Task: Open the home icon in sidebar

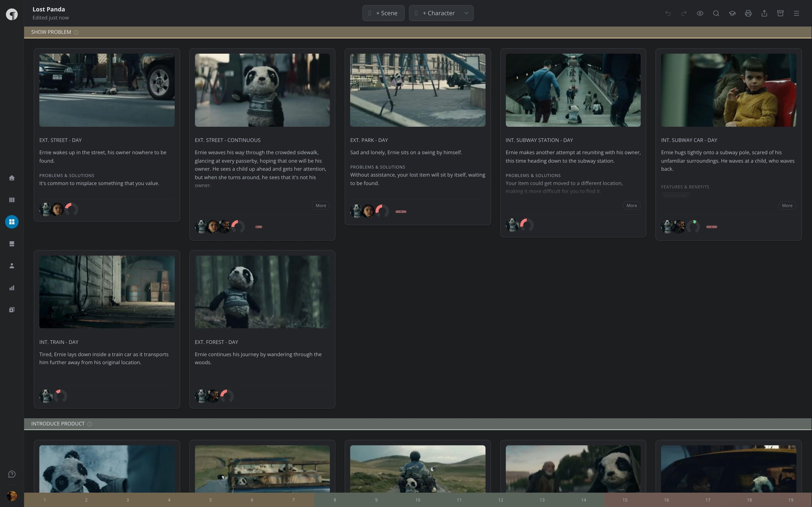Action: (x=12, y=178)
